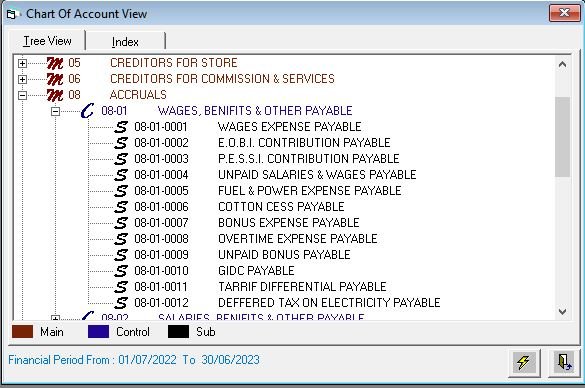
Task: Click the scrollbar up arrow
Action: click(x=562, y=64)
